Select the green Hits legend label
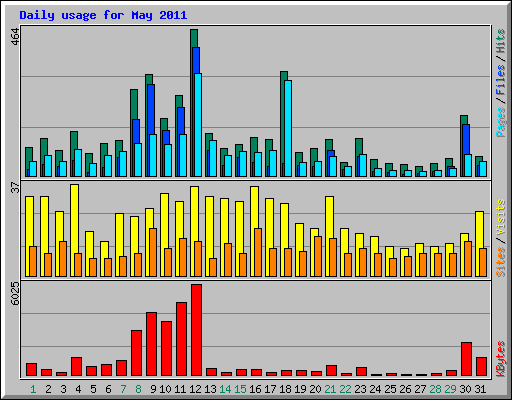Image resolution: width=512 pixels, height=400 pixels. [x=501, y=41]
